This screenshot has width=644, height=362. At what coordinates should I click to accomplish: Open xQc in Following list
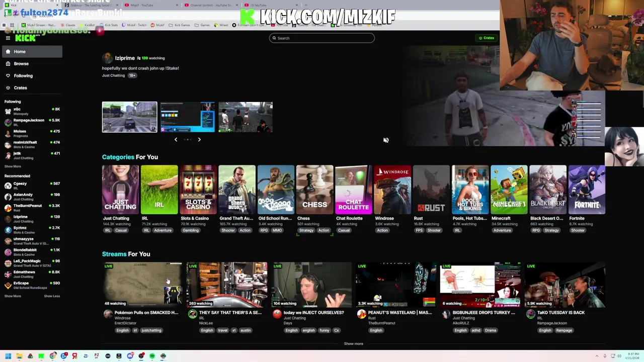pos(32,111)
